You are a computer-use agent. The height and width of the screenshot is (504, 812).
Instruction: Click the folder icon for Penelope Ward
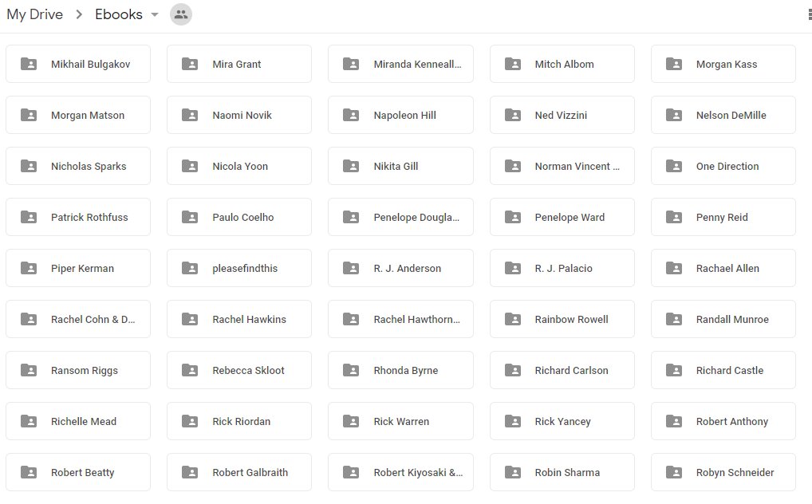point(513,217)
